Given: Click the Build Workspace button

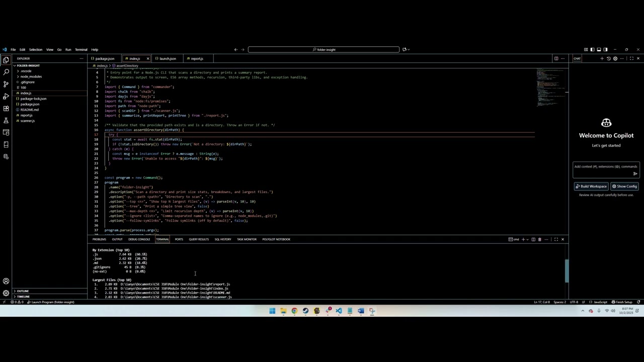Looking at the screenshot, I should 591,186.
